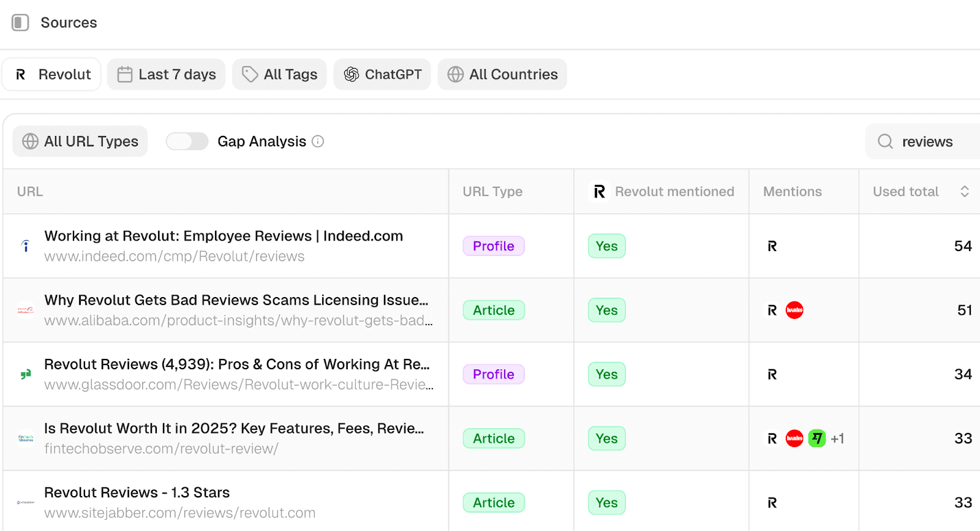Click the www.sitejabber.com/reviews/revolut.com URL text
This screenshot has width=980, height=531.
179,513
